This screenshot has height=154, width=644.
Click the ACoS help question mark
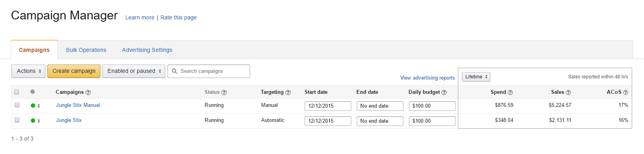click(x=625, y=92)
